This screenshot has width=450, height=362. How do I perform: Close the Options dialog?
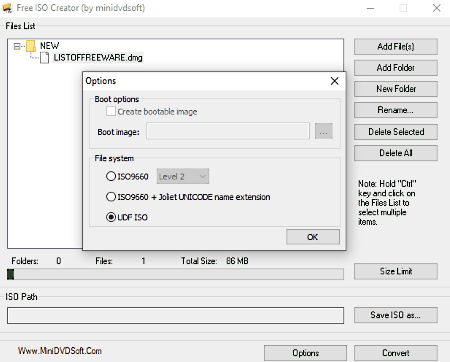pyautogui.click(x=334, y=81)
